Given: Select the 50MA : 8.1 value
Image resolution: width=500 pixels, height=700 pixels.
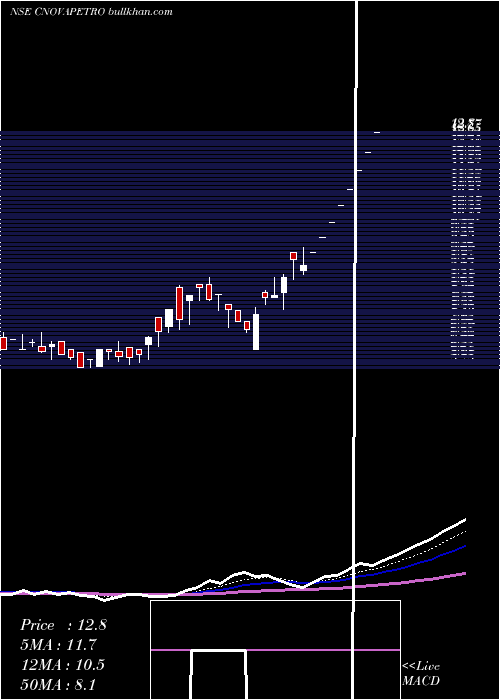Looking at the screenshot, I should [x=58, y=685].
